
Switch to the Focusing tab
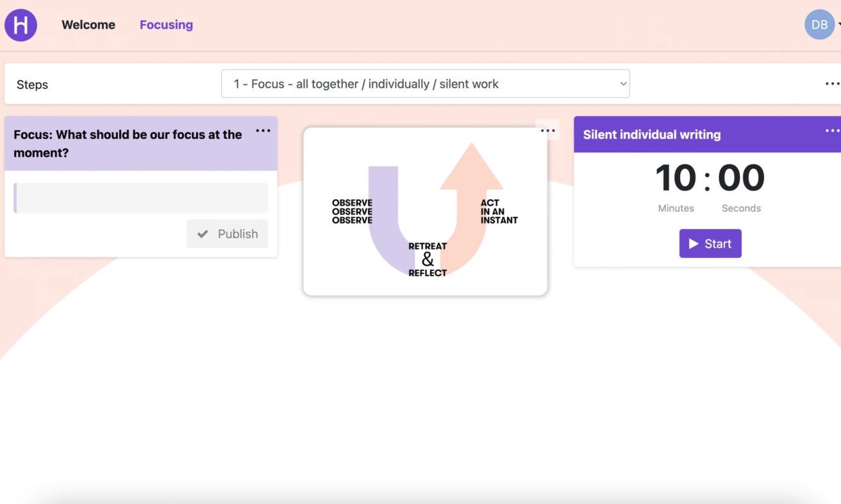point(166,25)
